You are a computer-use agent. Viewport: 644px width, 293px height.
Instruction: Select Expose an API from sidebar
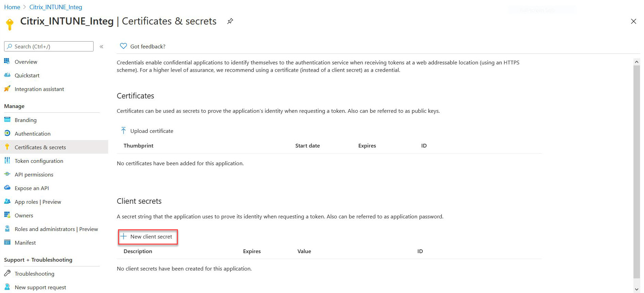(32, 188)
